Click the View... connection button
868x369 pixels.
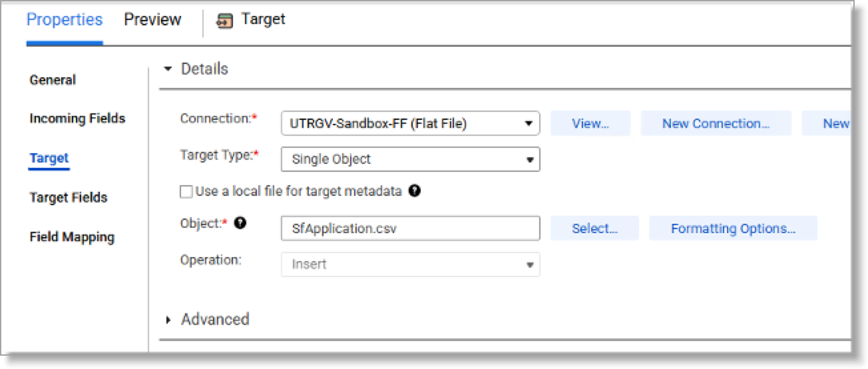[590, 123]
